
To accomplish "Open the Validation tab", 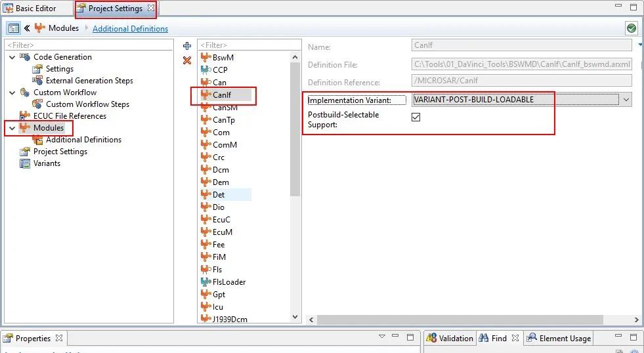I will [x=450, y=338].
